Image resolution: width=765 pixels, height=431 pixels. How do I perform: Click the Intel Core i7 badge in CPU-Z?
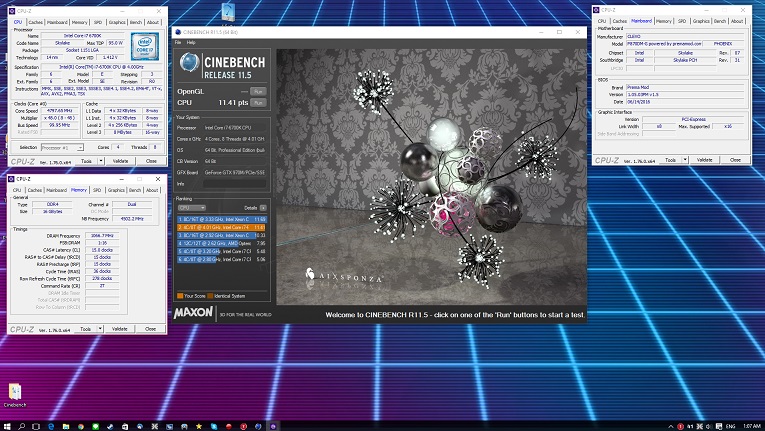point(144,47)
